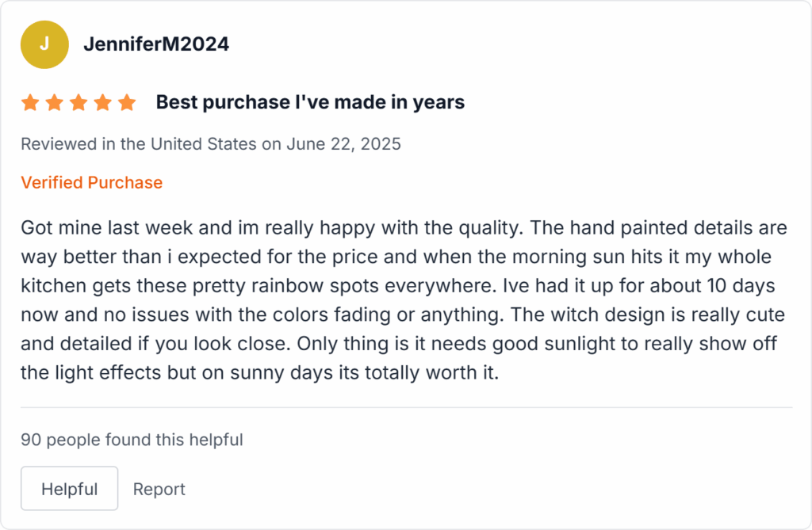Select the second star in the rating

(x=54, y=101)
